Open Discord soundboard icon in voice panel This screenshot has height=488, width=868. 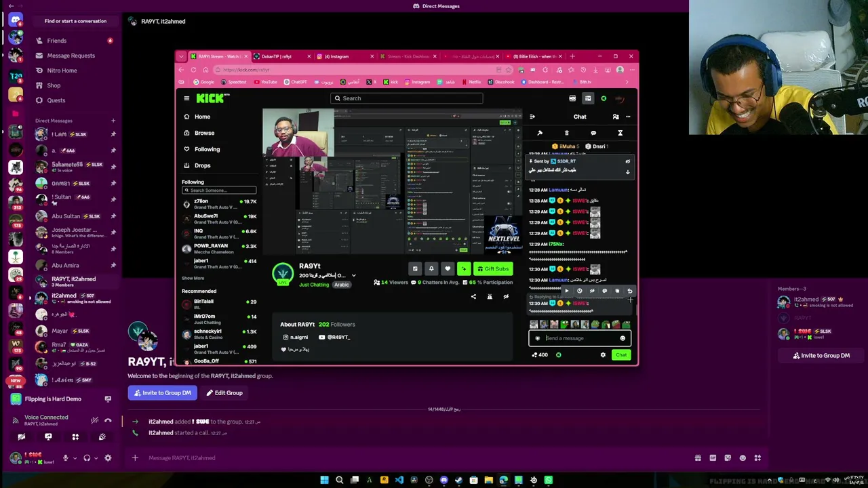pyautogui.click(x=102, y=437)
